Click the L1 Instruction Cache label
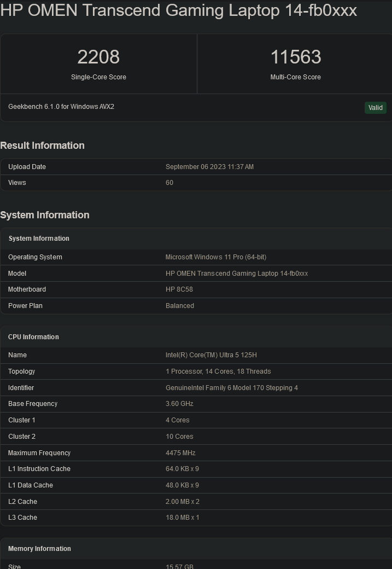This screenshot has height=569, width=392. tap(39, 469)
